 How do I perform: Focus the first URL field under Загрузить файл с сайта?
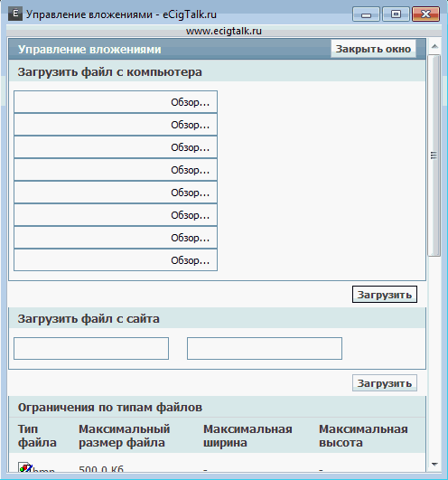click(x=91, y=348)
